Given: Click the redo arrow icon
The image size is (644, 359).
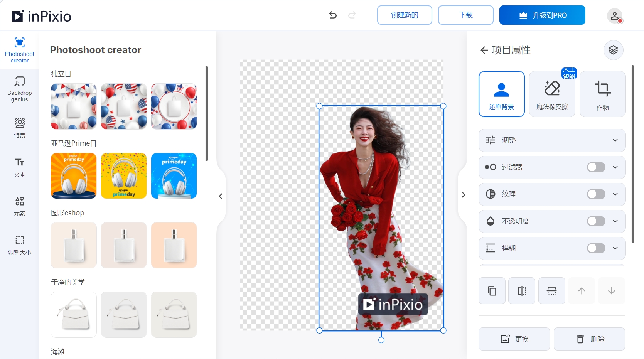Looking at the screenshot, I should click(x=352, y=15).
